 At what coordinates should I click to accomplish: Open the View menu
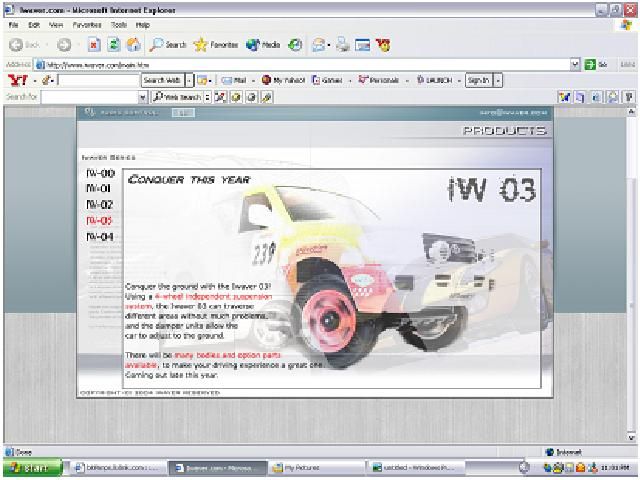(56, 25)
